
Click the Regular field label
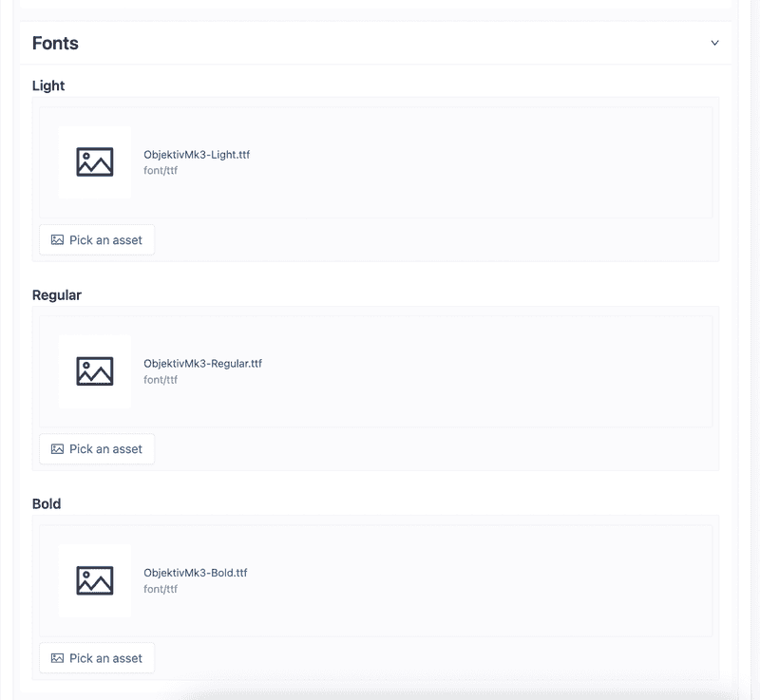(57, 295)
